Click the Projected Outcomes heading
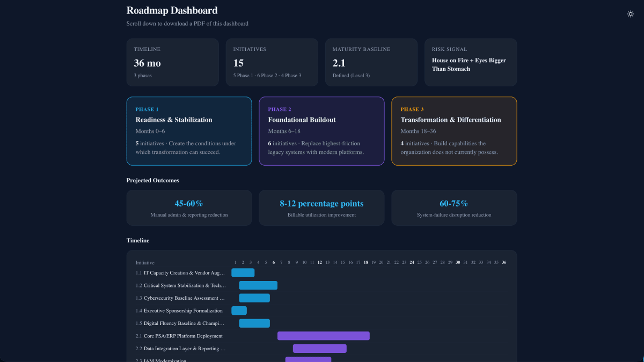Screen dimensions: 644x362 click(153, 180)
